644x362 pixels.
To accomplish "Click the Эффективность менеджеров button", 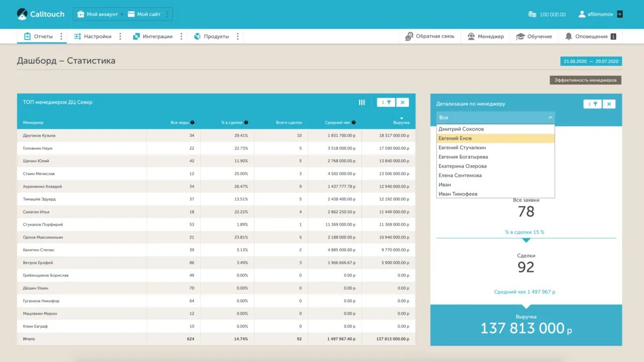I will (586, 79).
